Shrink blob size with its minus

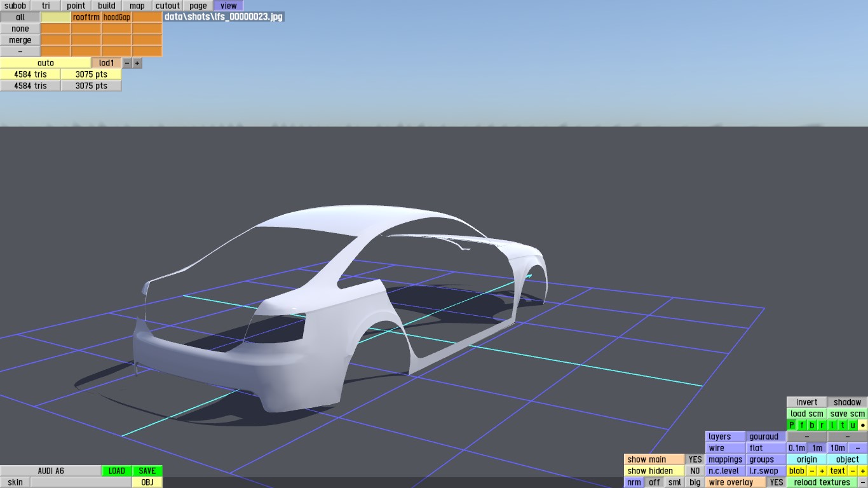812,471
